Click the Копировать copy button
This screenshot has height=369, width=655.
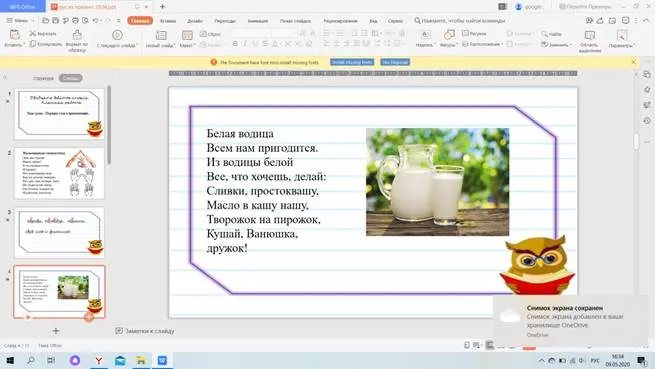(46, 44)
